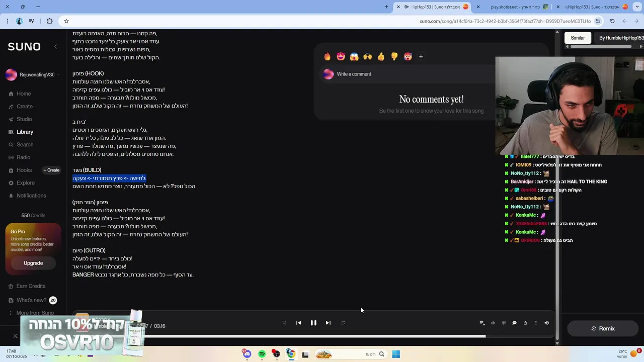Screen dimensions: 644x362
Task: Open the play queue icon
Action: pyautogui.click(x=482, y=323)
